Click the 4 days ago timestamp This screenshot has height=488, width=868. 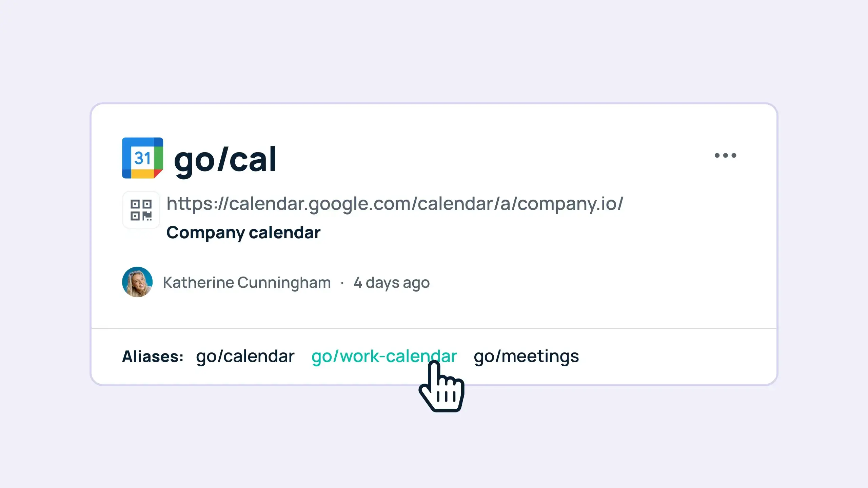(x=392, y=282)
